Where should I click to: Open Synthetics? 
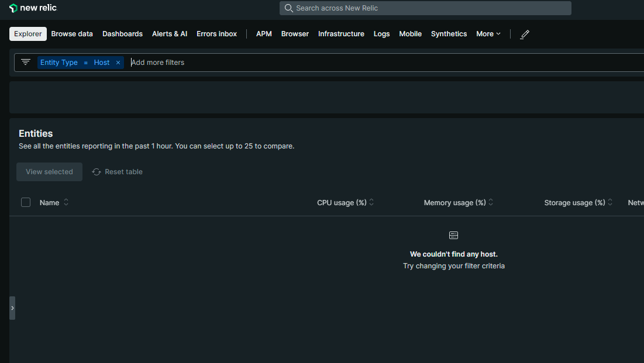449,34
